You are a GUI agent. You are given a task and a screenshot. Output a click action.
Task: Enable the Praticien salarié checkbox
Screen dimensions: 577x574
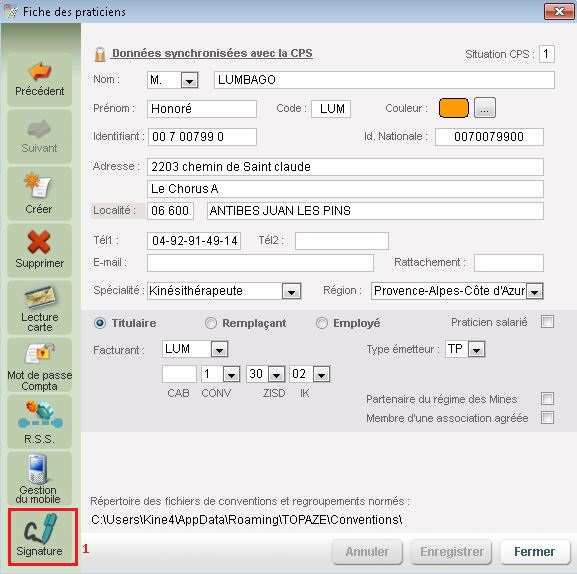[547, 322]
